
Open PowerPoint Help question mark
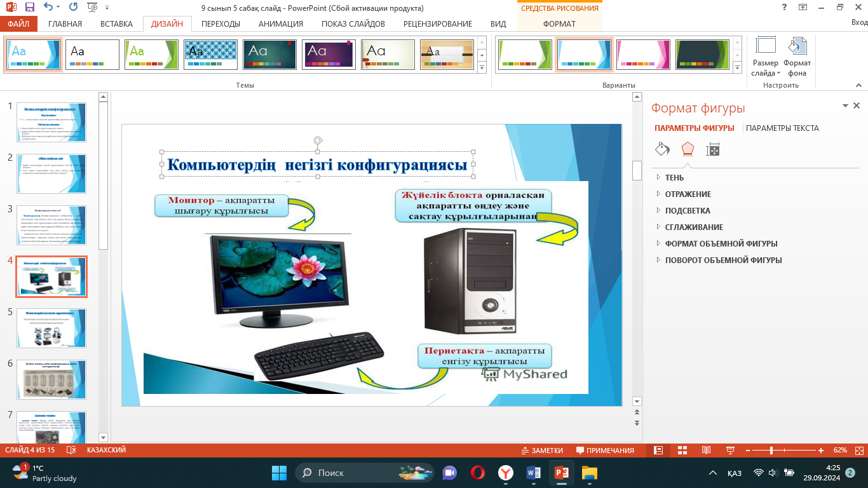[784, 7]
